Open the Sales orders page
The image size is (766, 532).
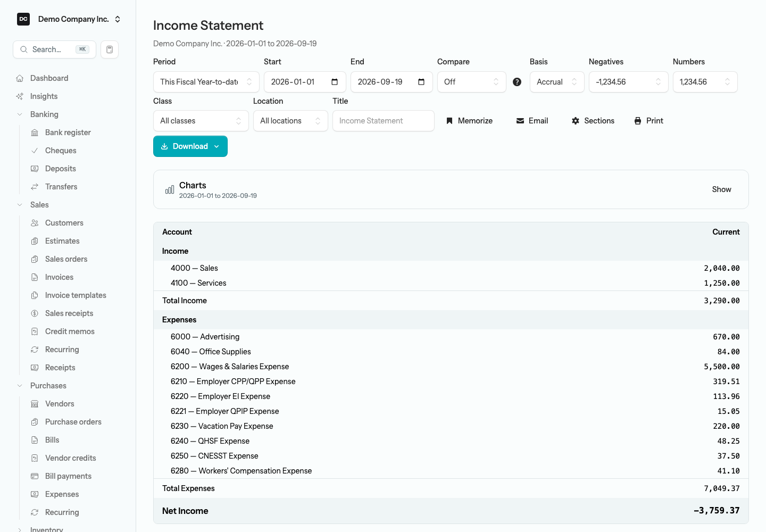pos(66,259)
